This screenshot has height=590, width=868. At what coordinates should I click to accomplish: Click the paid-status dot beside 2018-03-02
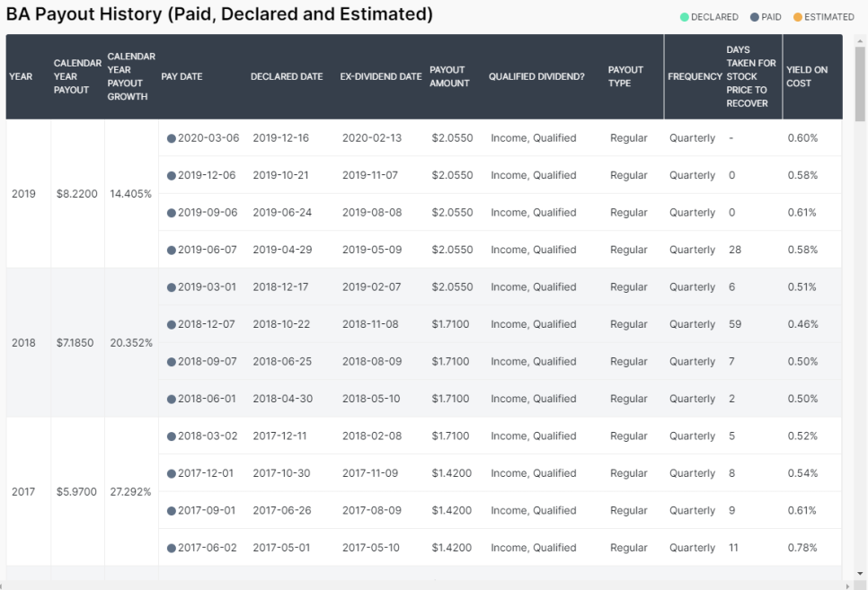coord(172,436)
